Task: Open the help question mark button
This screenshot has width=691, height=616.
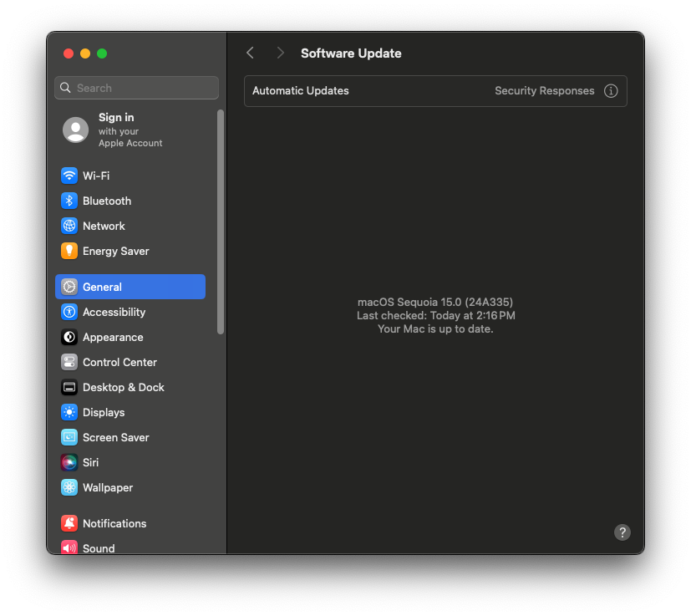Action: coord(622,532)
